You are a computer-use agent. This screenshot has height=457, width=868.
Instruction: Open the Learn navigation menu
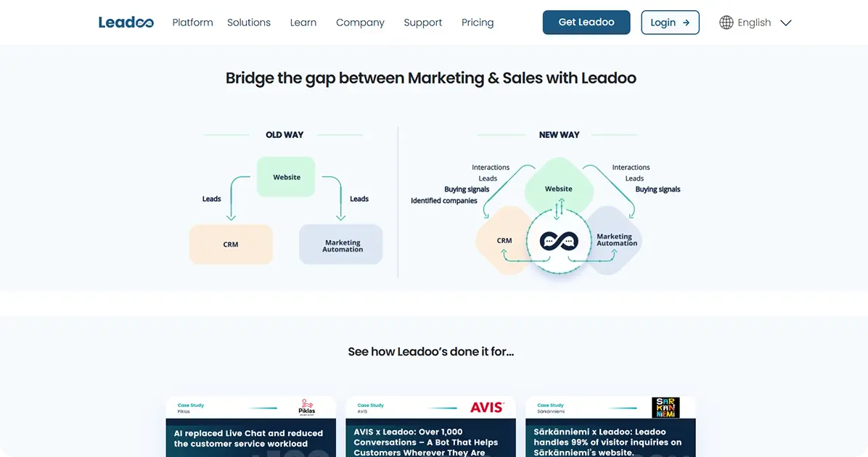coord(303,22)
